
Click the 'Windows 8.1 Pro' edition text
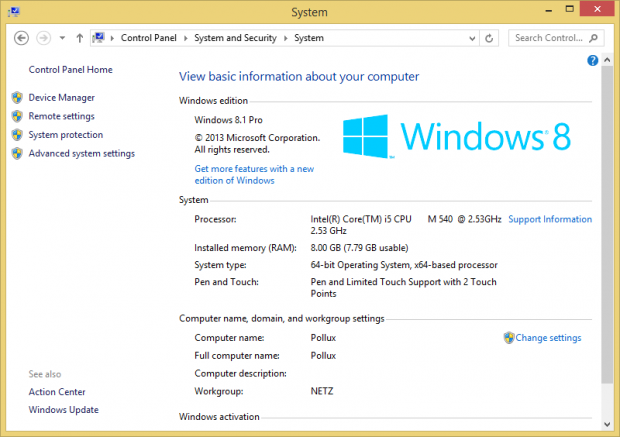coord(228,120)
